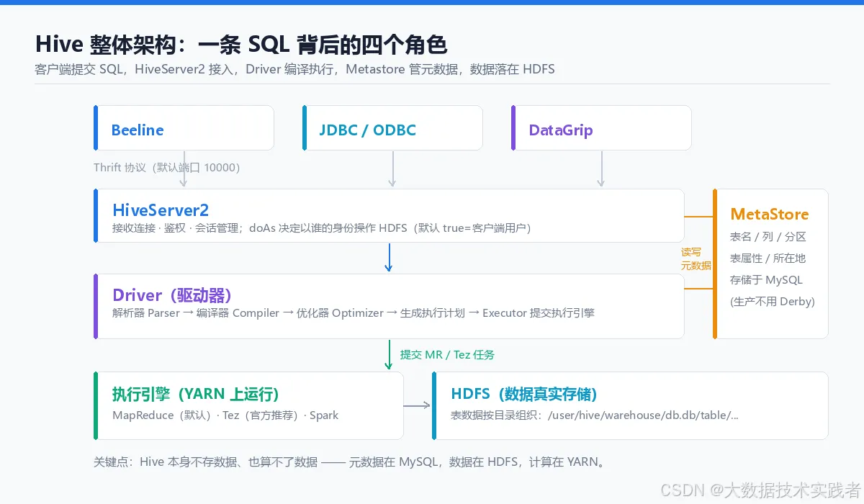Click the "(生产不用 Derby)" note

tap(773, 301)
